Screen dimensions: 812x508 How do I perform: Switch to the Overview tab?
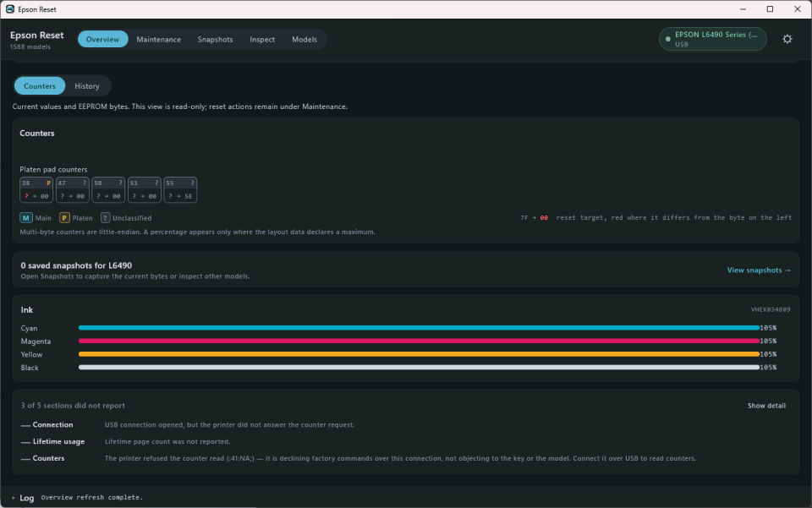coord(102,40)
